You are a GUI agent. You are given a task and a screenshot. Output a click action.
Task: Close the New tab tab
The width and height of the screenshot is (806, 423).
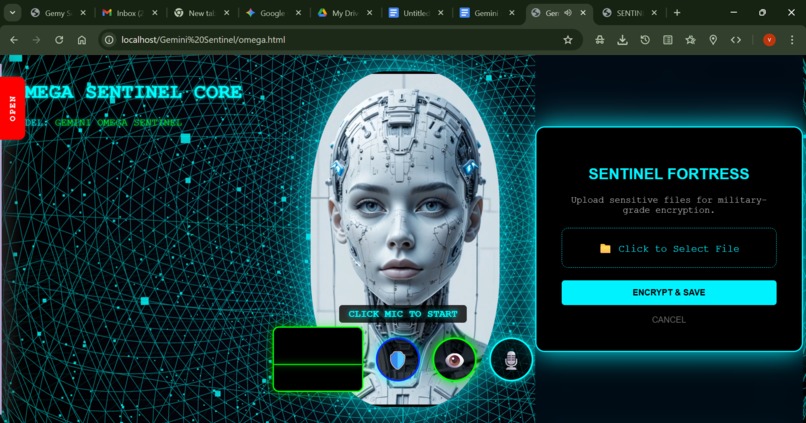pos(227,13)
